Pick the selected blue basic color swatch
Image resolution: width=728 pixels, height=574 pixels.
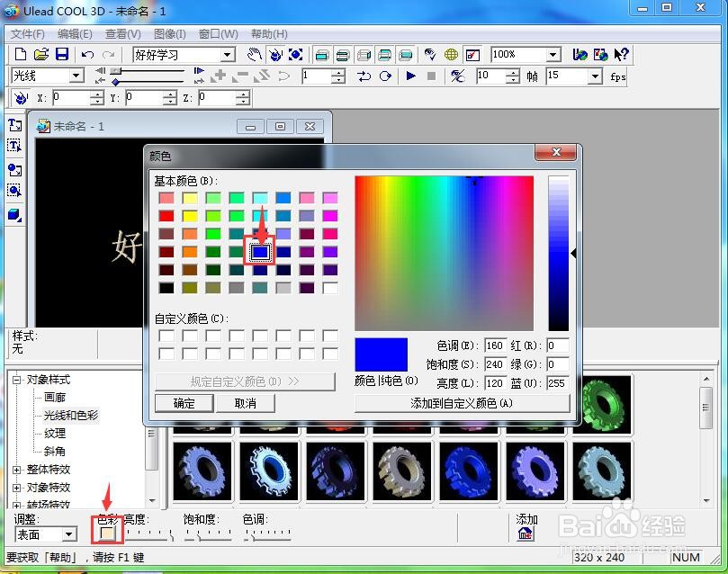260,252
